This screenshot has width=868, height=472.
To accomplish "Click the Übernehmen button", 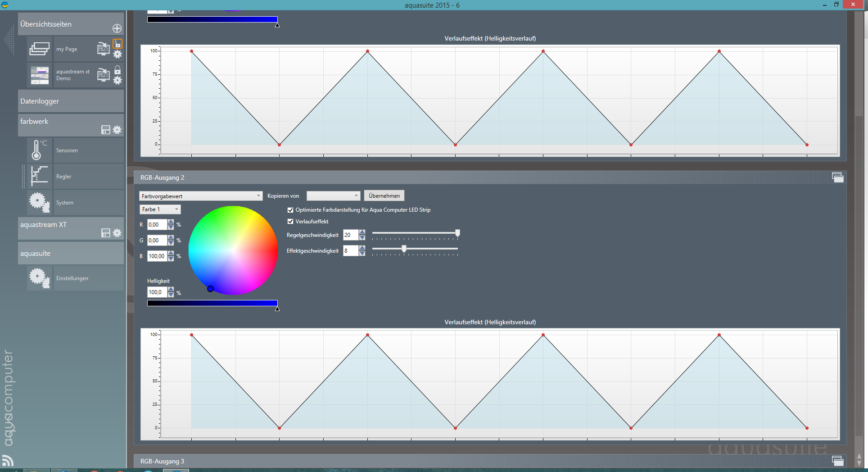I will 384,195.
